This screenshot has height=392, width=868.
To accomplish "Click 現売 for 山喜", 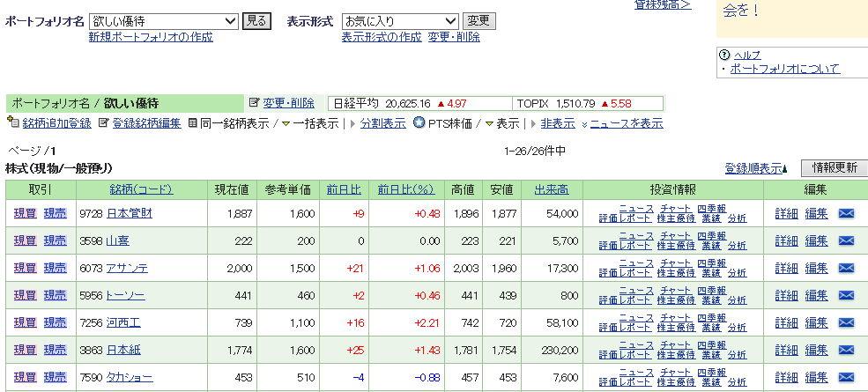I will click(56, 240).
